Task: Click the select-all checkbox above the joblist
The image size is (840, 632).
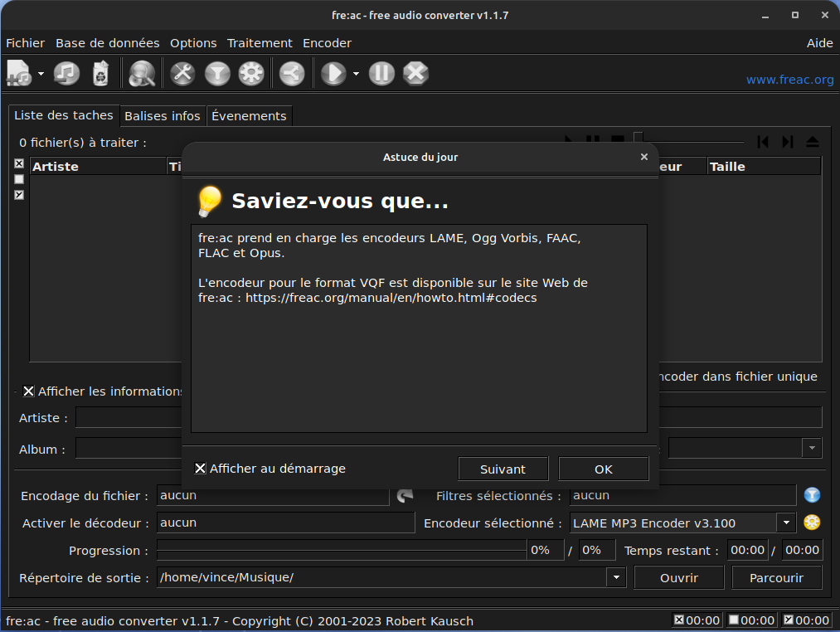Action: (x=19, y=164)
